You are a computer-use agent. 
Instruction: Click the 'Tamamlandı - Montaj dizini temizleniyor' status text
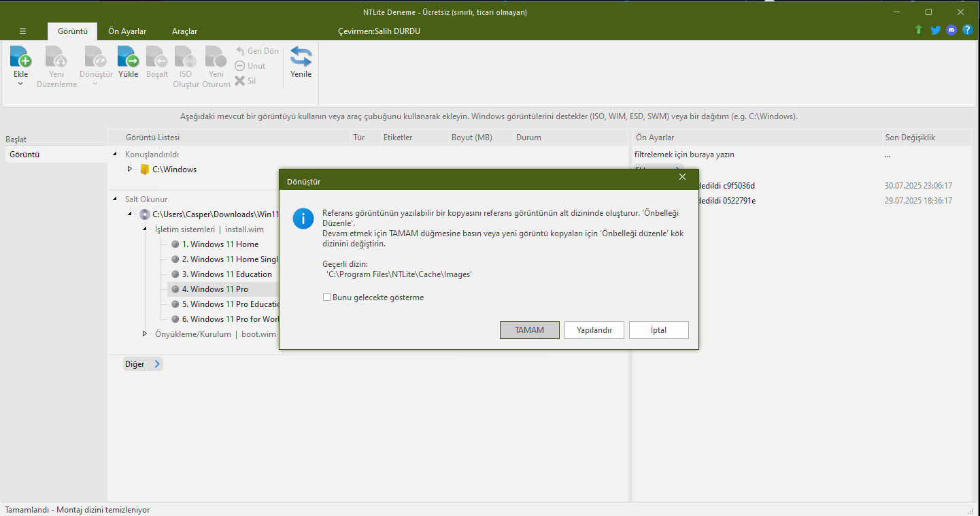pyautogui.click(x=77, y=510)
